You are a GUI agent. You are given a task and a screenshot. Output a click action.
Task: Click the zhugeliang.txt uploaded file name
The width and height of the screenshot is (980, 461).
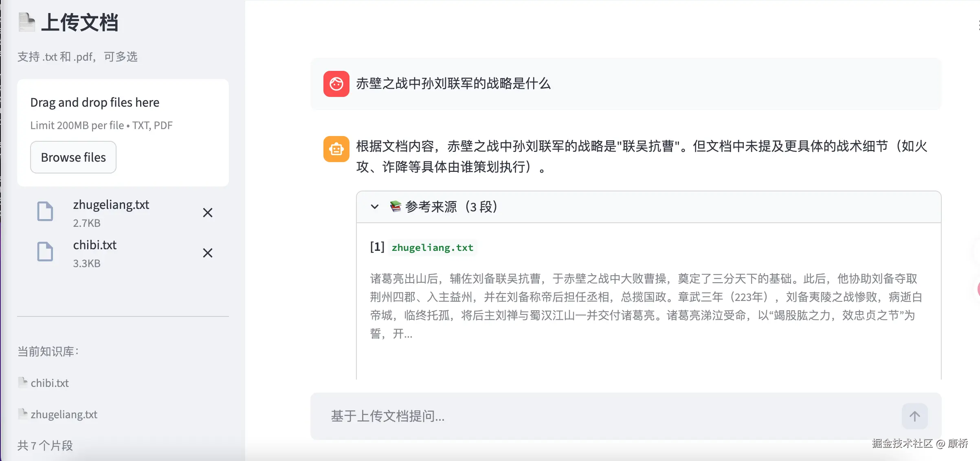(x=111, y=204)
